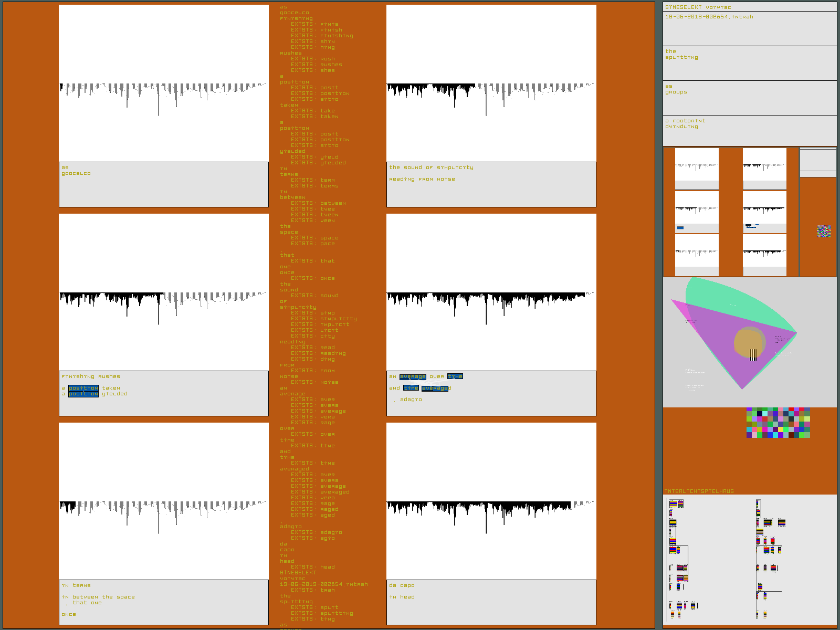Open the top-left waveform thumbnail in the right panel
840x630 pixels.
click(697, 169)
